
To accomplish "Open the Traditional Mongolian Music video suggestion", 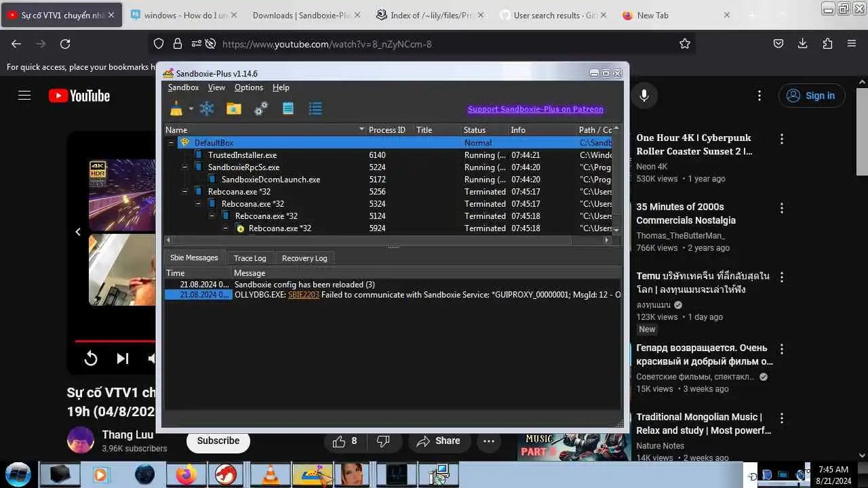I will [x=703, y=424].
